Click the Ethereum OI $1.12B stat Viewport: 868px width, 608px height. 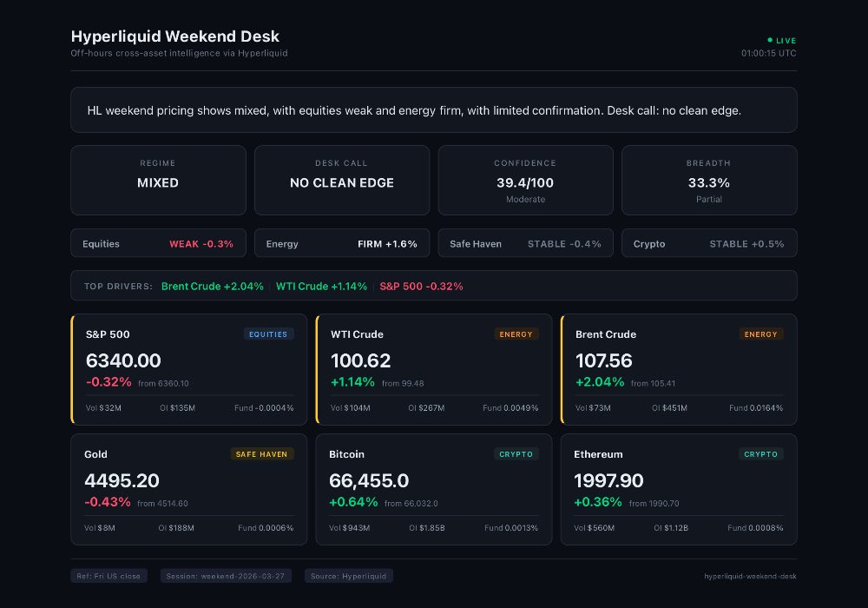click(x=671, y=528)
